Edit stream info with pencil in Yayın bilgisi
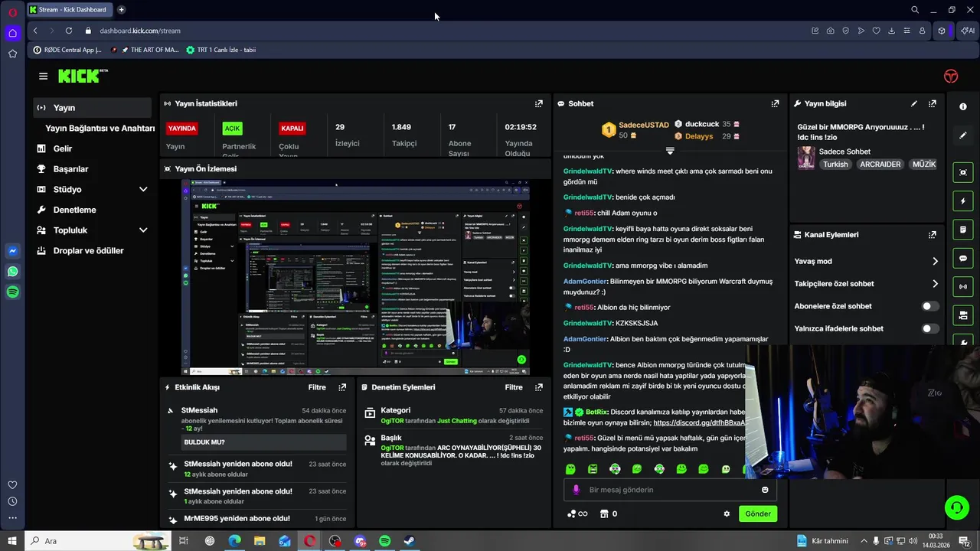The height and width of the screenshot is (551, 980). (x=913, y=103)
